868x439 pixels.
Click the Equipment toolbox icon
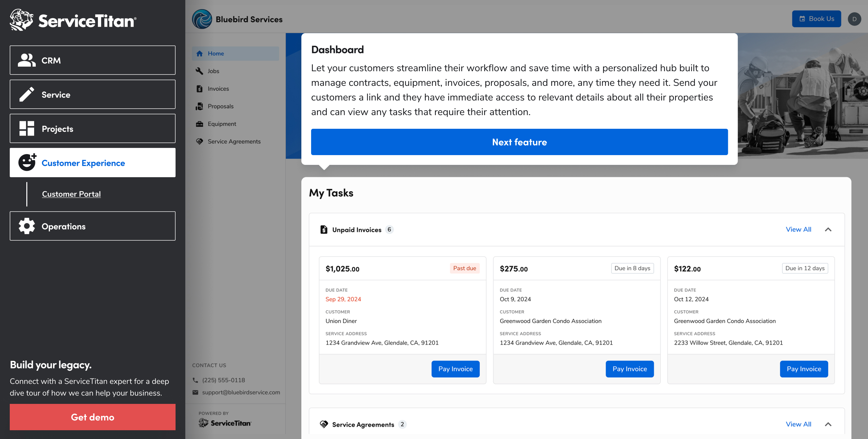point(200,124)
